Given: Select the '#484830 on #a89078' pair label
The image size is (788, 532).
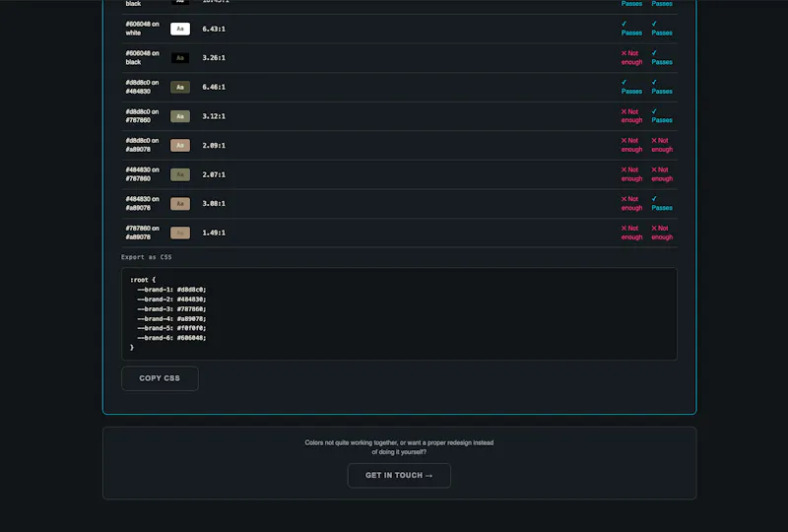Looking at the screenshot, I should tap(142, 204).
